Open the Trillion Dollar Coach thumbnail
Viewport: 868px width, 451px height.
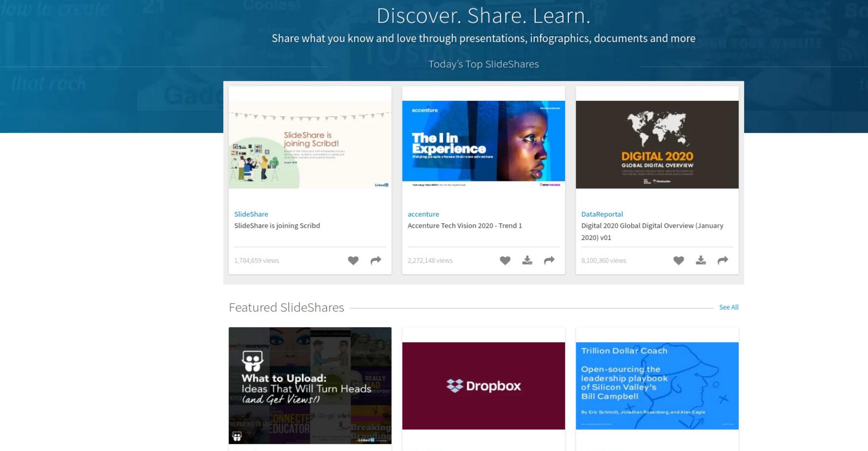(657, 385)
